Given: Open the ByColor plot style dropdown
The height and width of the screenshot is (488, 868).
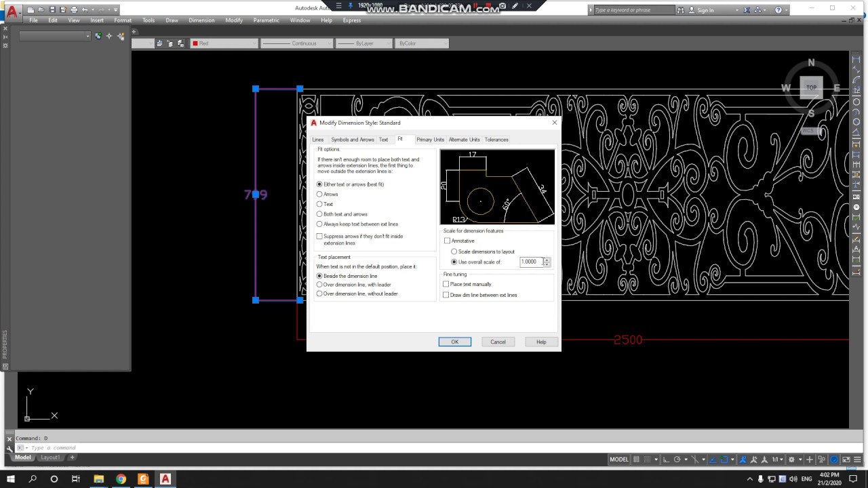Looking at the screenshot, I should [422, 43].
